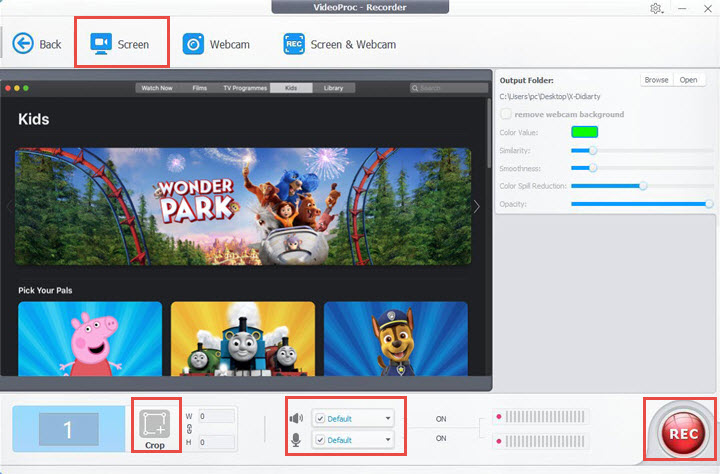This screenshot has width=720, height=474.
Task: Open recorder settings gear icon
Action: point(656,8)
